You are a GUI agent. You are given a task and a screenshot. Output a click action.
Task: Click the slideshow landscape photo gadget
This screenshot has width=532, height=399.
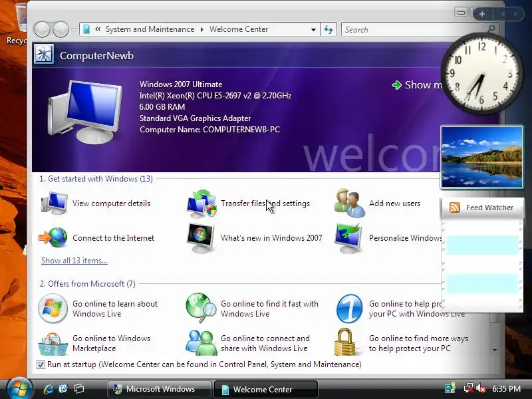pyautogui.click(x=481, y=157)
